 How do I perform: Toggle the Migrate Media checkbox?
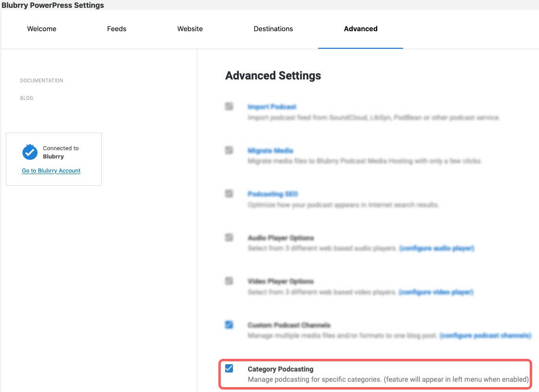229,150
